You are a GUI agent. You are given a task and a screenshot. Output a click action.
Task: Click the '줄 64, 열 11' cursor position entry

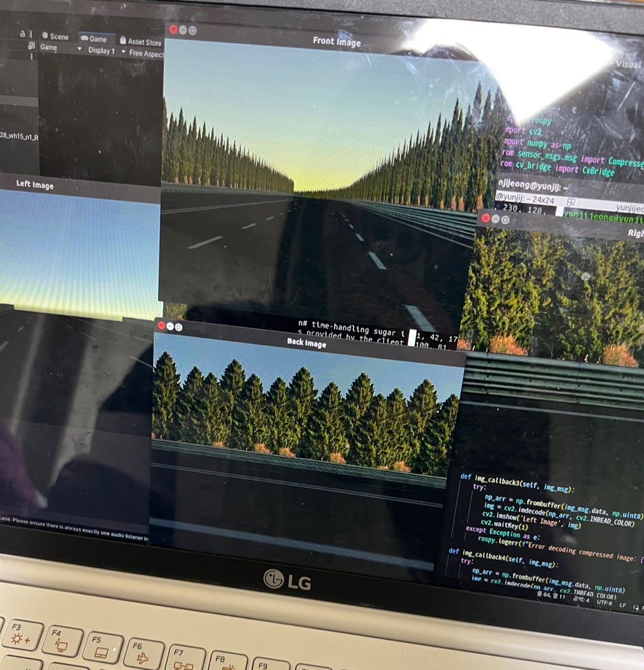tap(551, 595)
